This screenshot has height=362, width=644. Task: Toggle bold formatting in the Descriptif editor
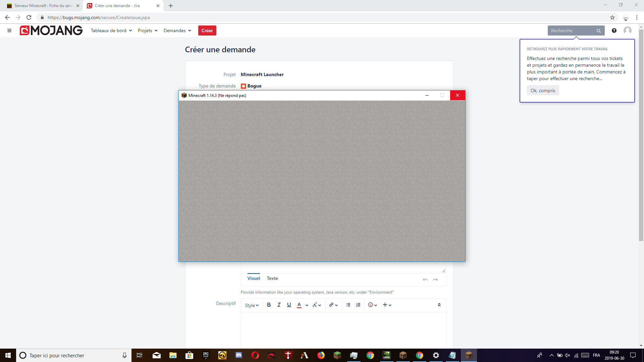269,305
